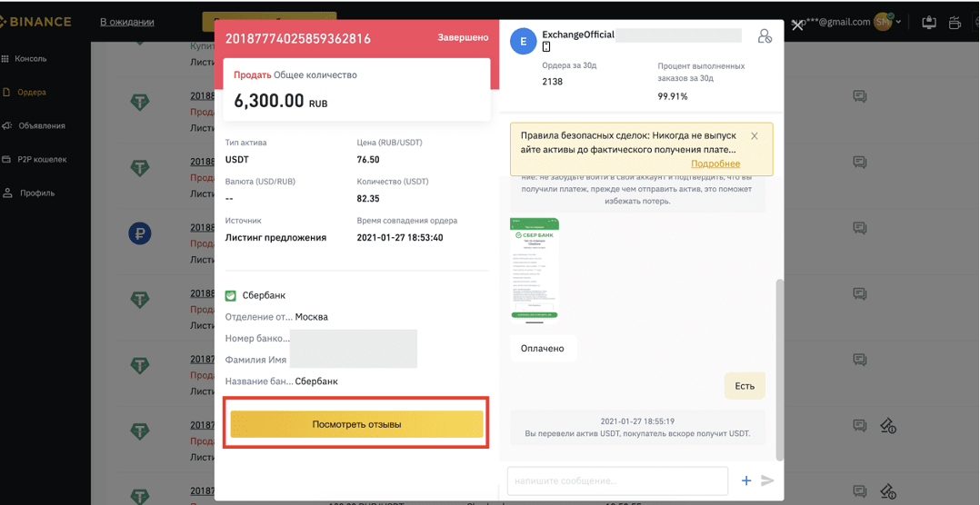Focus the напишите сообщение input field
This screenshot has width=980, height=505.
(617, 480)
